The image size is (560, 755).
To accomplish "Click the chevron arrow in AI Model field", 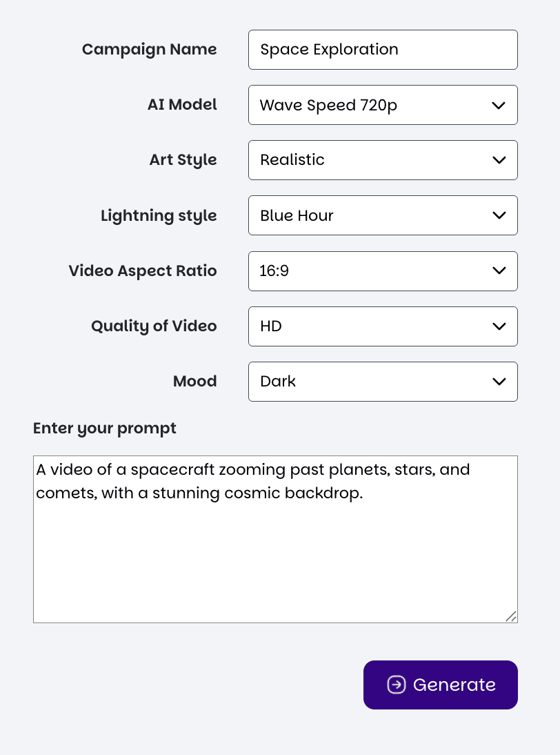I will (499, 106).
